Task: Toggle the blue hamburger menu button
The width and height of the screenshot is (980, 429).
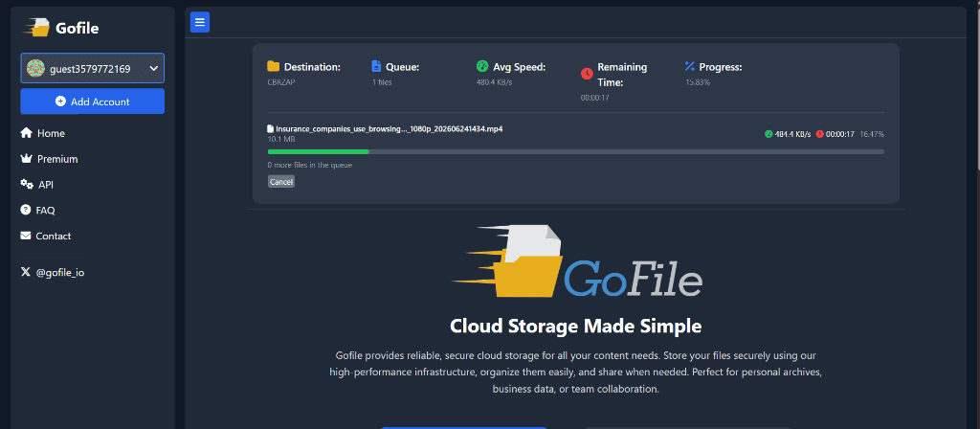Action: click(x=200, y=23)
